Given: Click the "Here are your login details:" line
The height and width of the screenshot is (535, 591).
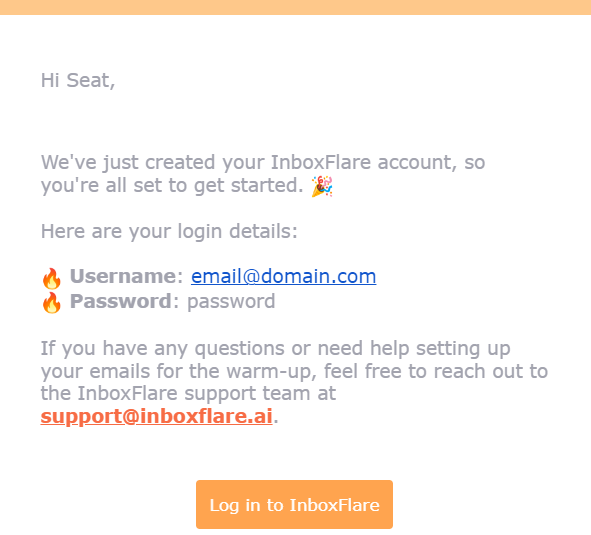Looking at the screenshot, I should point(169,231).
